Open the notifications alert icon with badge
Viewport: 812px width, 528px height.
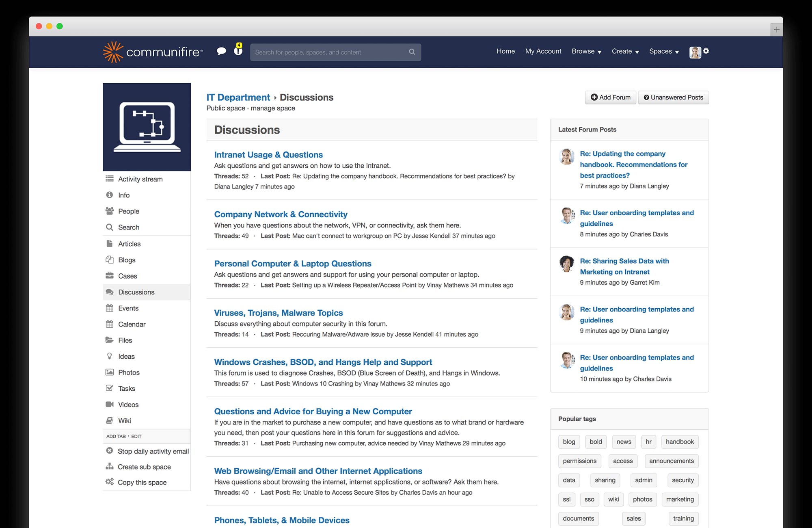pyautogui.click(x=238, y=49)
